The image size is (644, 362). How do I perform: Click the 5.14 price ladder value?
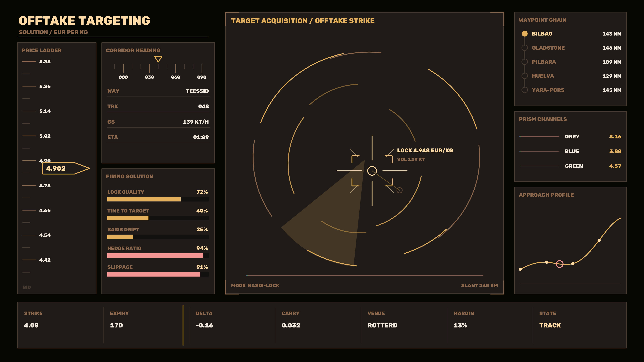point(45,111)
